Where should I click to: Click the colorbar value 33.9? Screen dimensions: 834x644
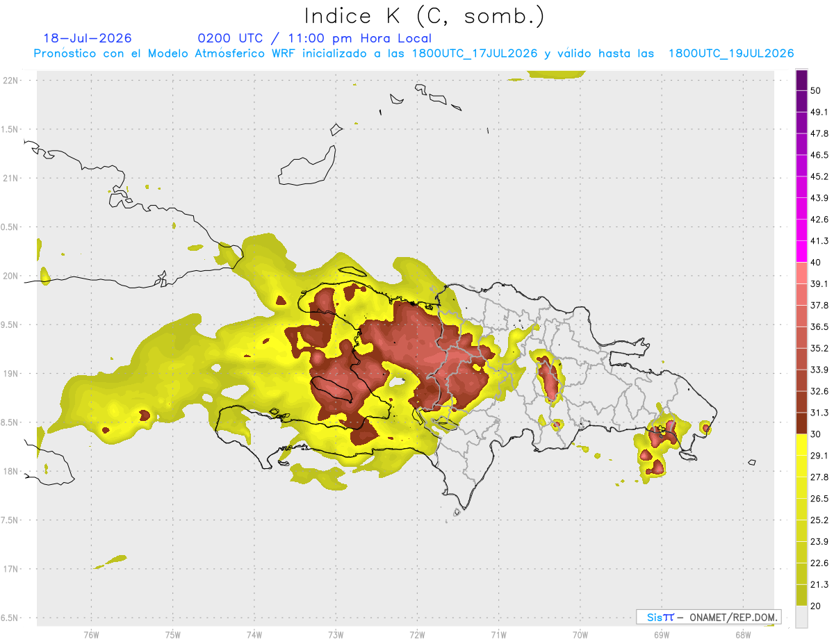[819, 370]
